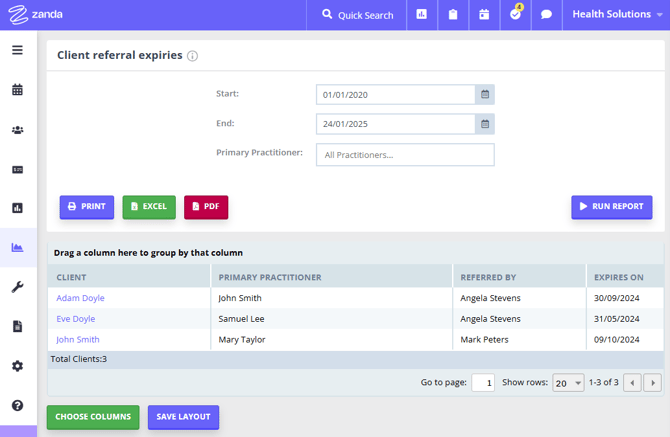This screenshot has width=670, height=437.
Task: Open messages chat bubble icon
Action: (x=546, y=15)
